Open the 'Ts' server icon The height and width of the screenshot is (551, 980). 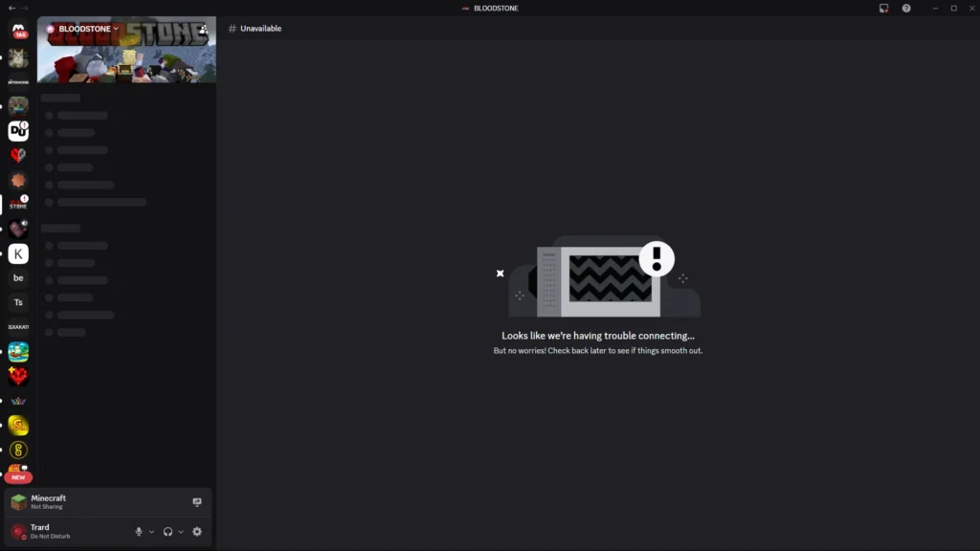(x=18, y=302)
